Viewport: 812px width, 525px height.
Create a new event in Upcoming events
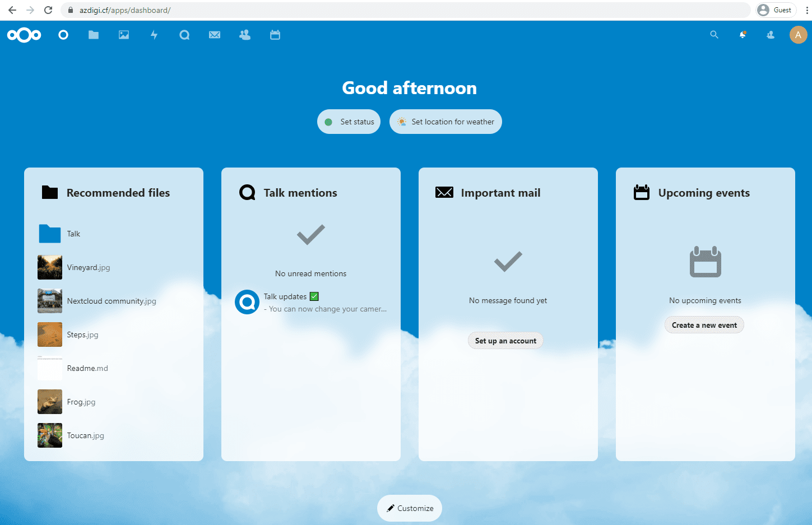click(x=704, y=324)
